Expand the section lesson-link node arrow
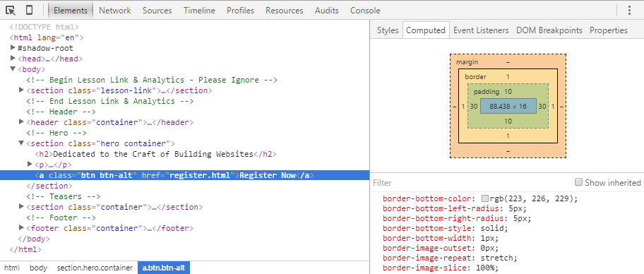644x274 pixels. click(x=22, y=90)
